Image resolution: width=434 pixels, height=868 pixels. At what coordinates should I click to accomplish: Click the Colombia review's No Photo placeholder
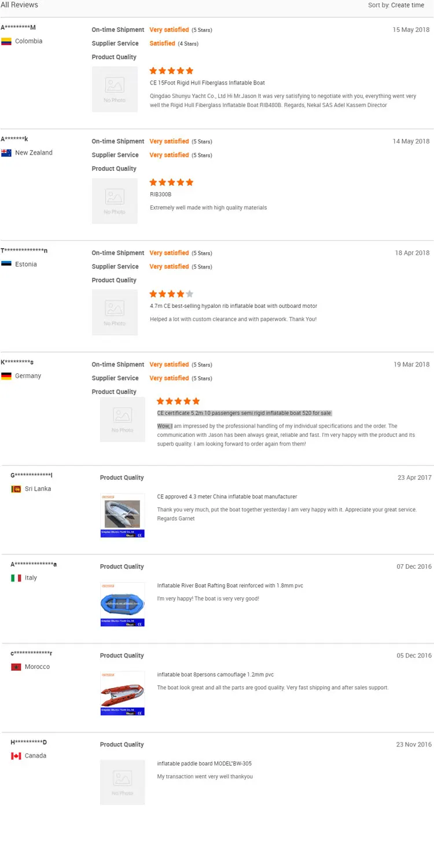pyautogui.click(x=115, y=89)
